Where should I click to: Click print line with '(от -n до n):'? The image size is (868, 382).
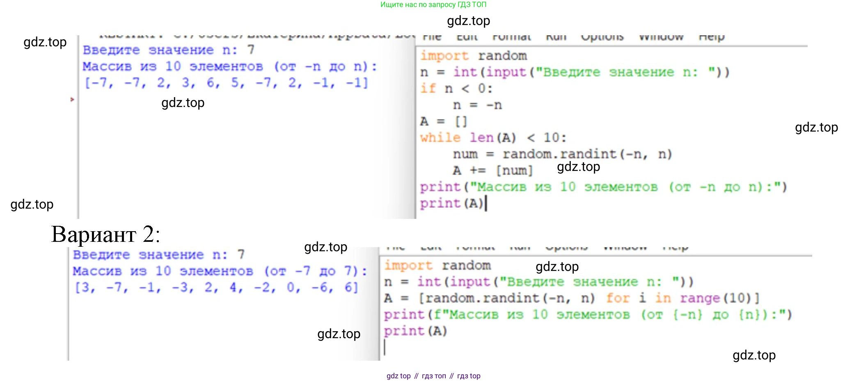[603, 187]
